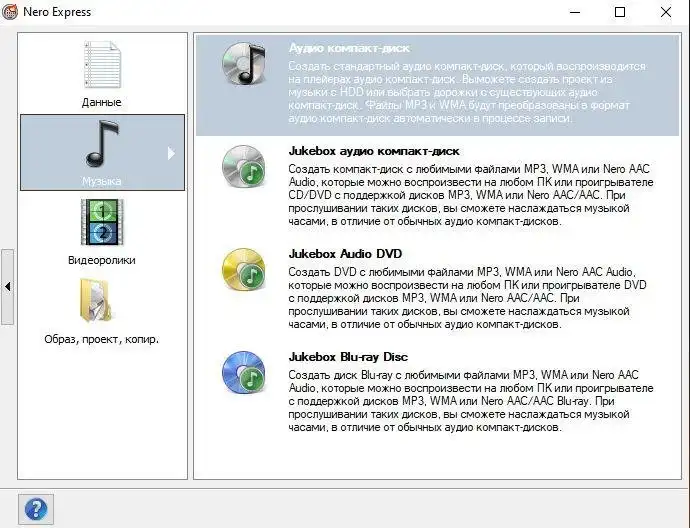Select the Музыка music note icon
The height and width of the screenshot is (528, 690).
pyautogui.click(x=102, y=144)
